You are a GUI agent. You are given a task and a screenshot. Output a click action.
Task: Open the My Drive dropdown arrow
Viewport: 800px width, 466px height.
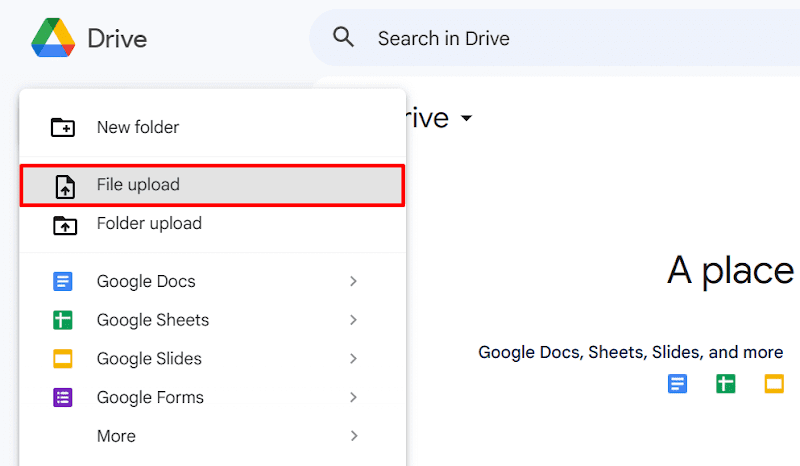tap(466, 119)
